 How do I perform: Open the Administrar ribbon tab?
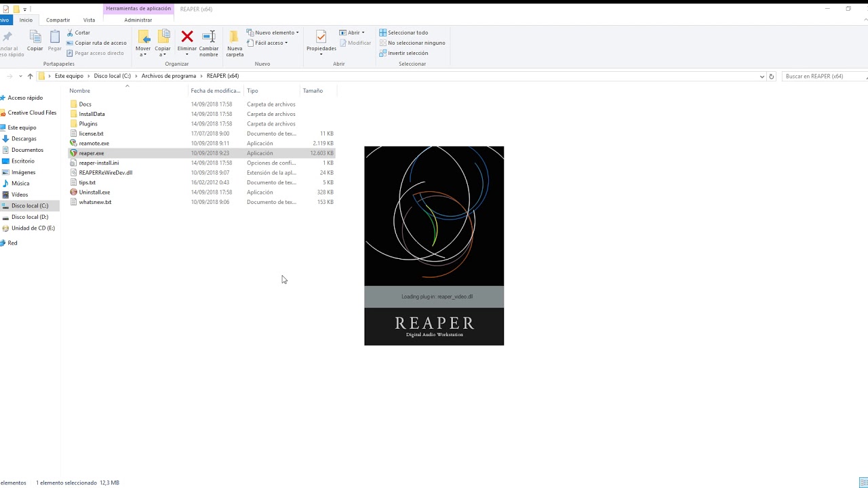pyautogui.click(x=138, y=20)
